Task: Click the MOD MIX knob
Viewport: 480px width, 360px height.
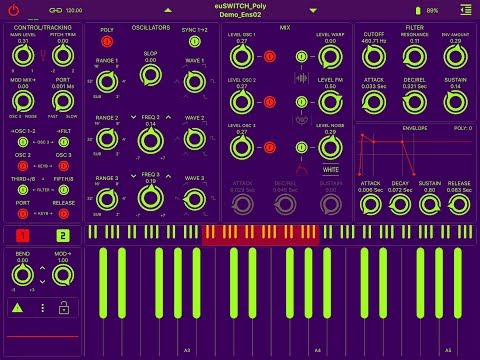Action: [23, 101]
